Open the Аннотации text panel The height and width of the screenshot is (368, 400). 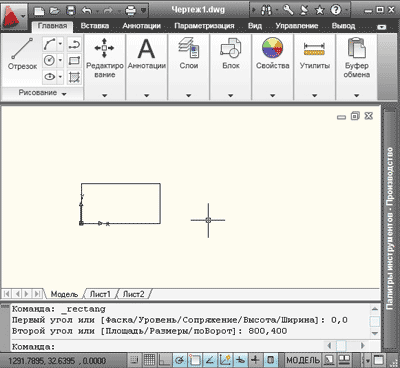pyautogui.click(x=147, y=53)
